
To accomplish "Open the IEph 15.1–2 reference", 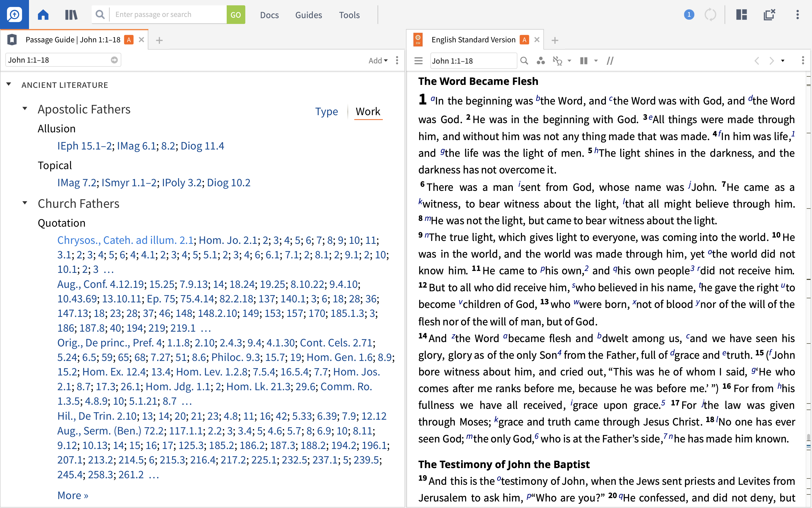I will pos(84,146).
